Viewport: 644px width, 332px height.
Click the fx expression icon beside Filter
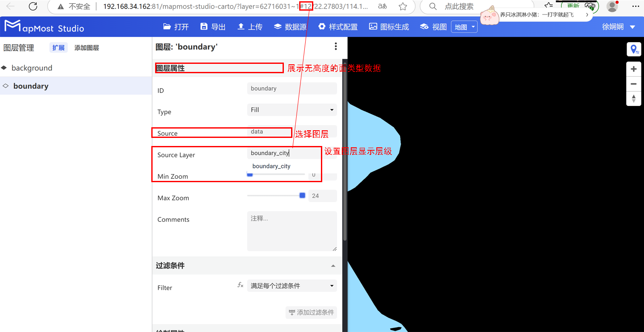point(240,285)
